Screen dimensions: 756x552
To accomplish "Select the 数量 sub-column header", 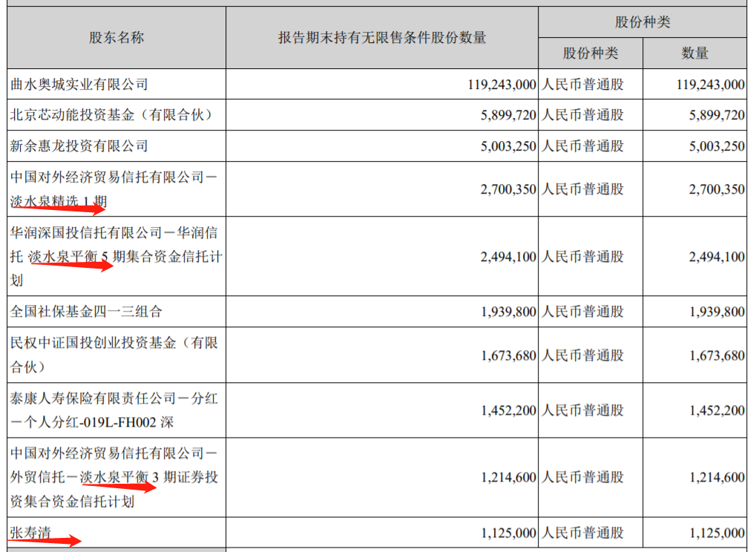I will (x=694, y=53).
